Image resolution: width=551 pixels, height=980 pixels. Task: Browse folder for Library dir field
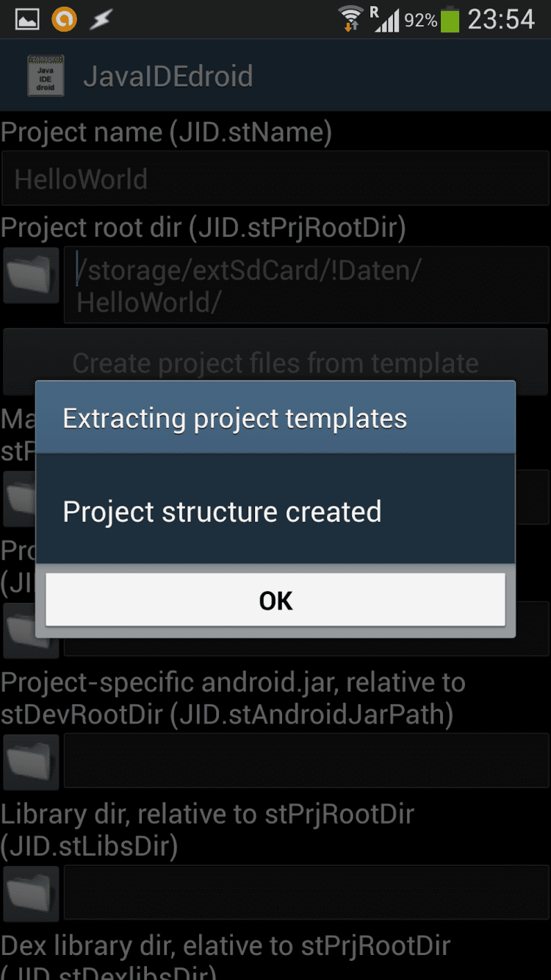[x=31, y=893]
